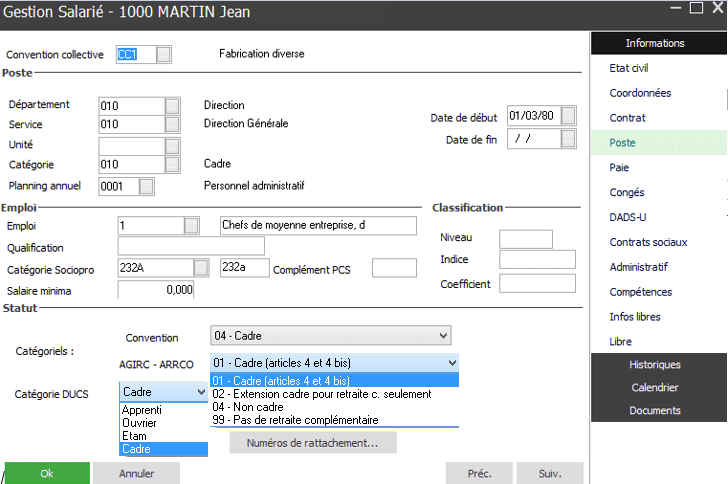Choose '04 - Non cadre' option
This screenshot has height=484, width=728.
point(334,407)
